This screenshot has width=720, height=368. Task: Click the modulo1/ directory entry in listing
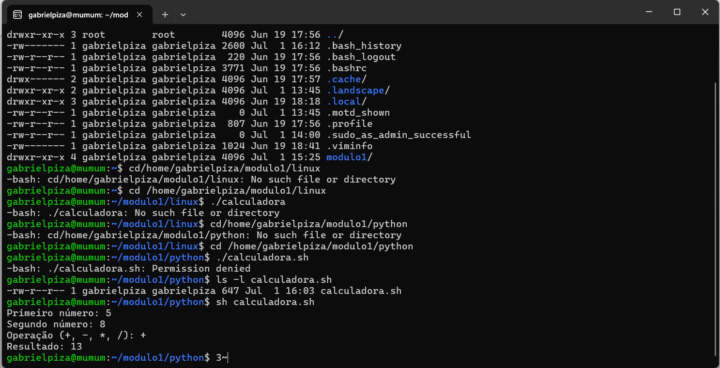[349, 158]
